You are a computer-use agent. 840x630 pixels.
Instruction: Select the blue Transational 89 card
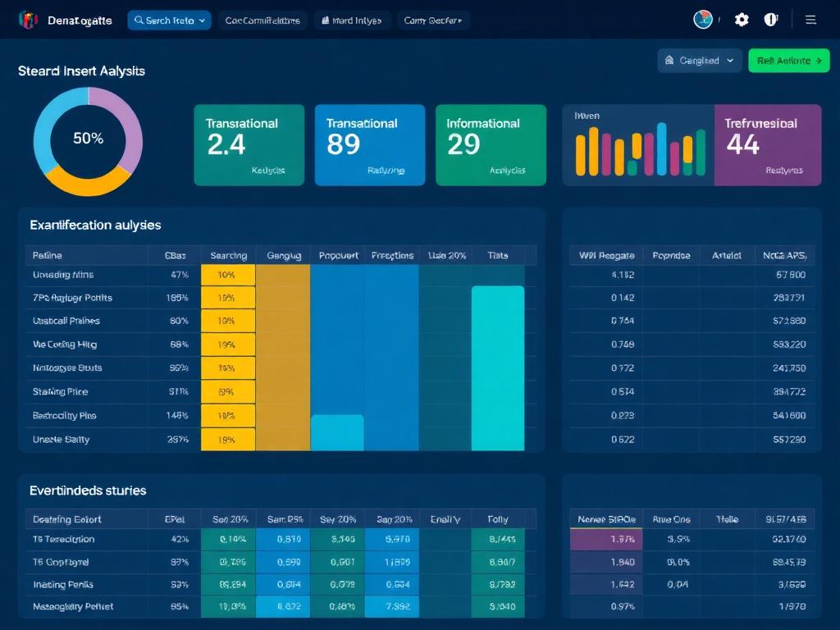369,145
